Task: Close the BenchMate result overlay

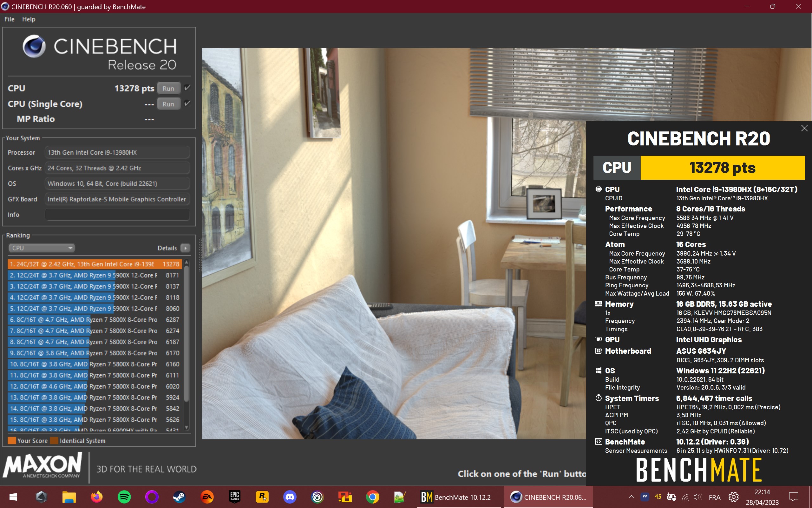Action: 804,128
